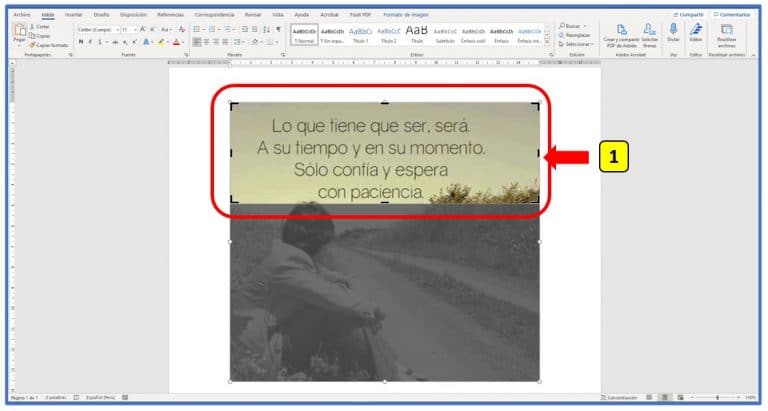Apply the Énfasis sutil style
The image size is (768, 411).
point(473,35)
